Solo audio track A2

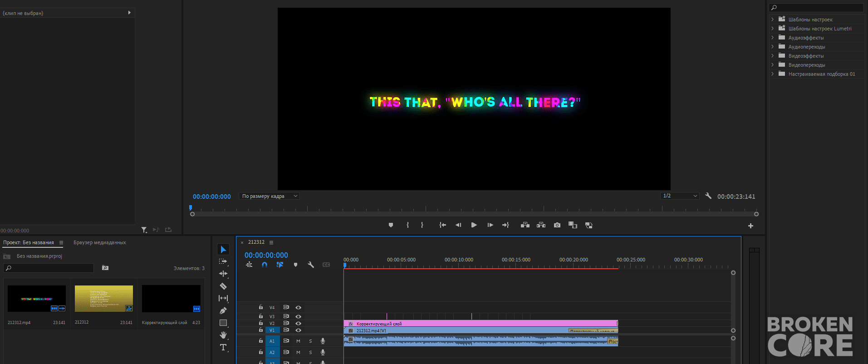coord(310,352)
